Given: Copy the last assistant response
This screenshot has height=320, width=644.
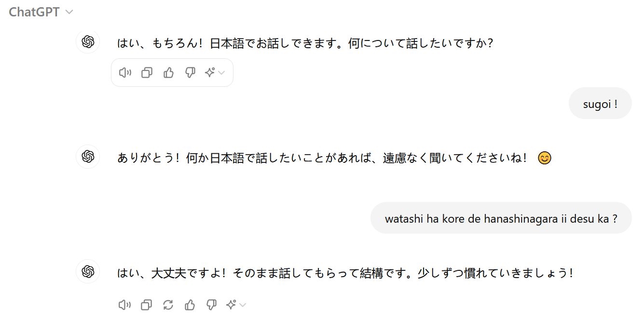Looking at the screenshot, I should coord(146,305).
